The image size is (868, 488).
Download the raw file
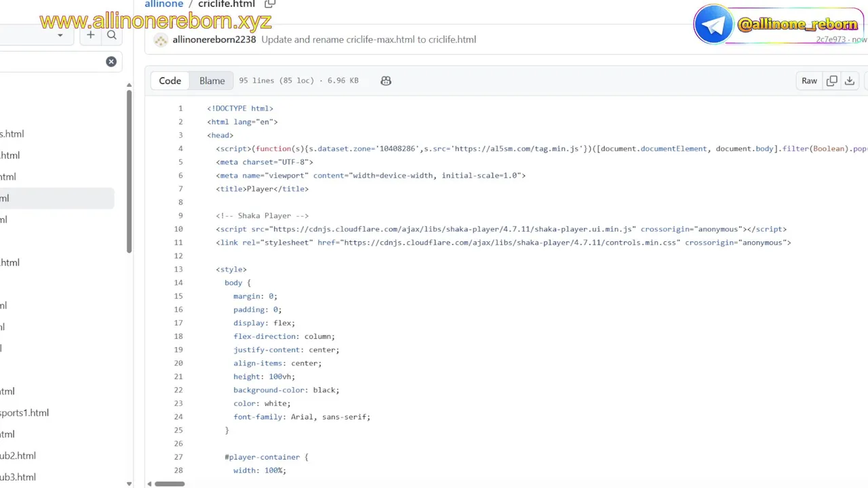(x=850, y=81)
